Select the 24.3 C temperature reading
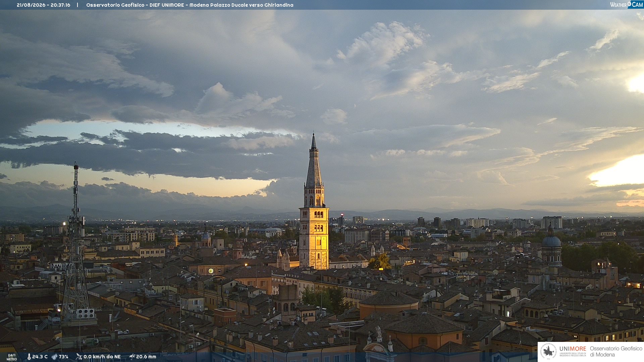 click(x=40, y=357)
